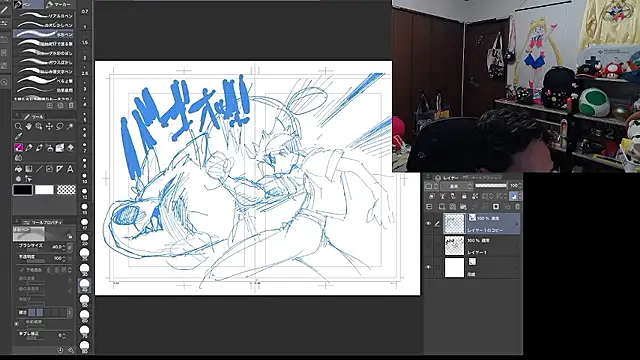The image size is (640, 360).
Task: Toggle the 下地混色 checkbox
Action: point(21,270)
